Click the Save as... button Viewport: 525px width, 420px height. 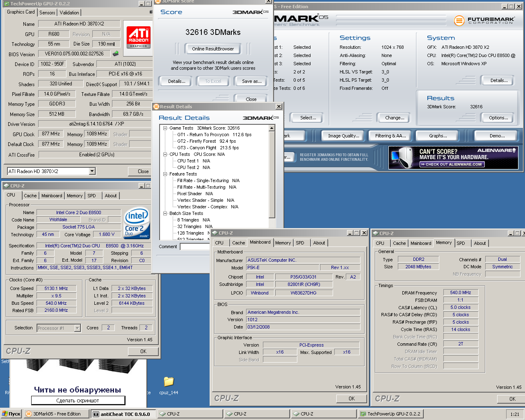coord(251,81)
